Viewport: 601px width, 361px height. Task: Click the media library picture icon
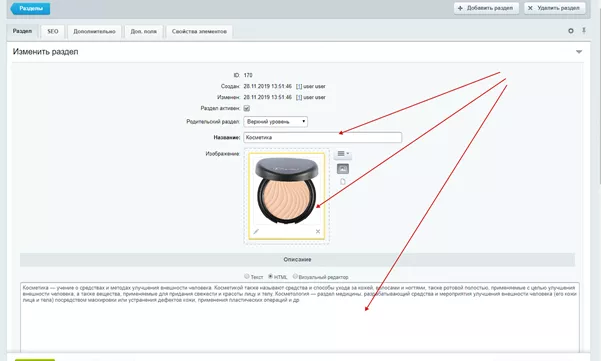pyautogui.click(x=343, y=169)
